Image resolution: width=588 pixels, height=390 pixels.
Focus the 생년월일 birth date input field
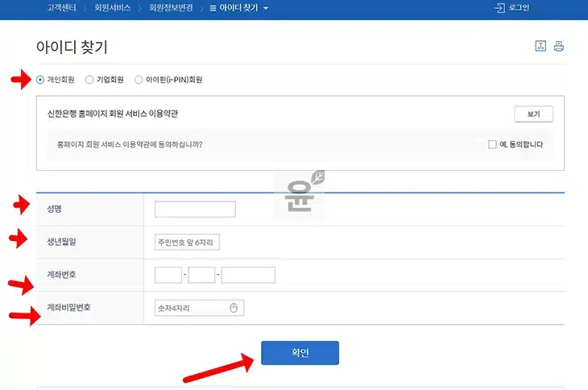pyautogui.click(x=187, y=243)
